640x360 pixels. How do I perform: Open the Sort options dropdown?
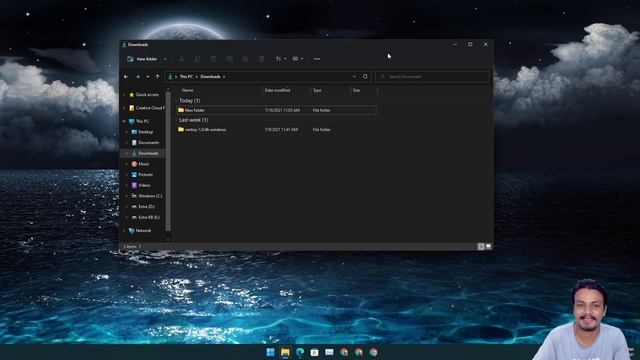(280, 59)
